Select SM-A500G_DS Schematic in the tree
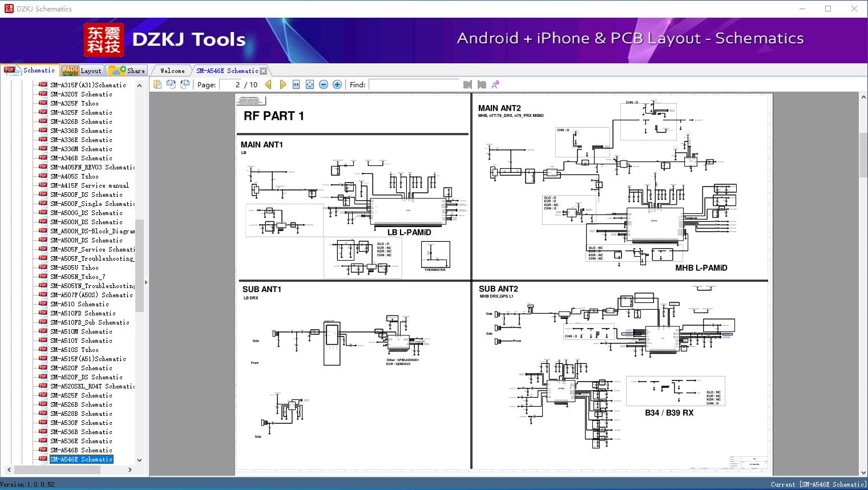Screen dimensions: 868x490 [86, 213]
